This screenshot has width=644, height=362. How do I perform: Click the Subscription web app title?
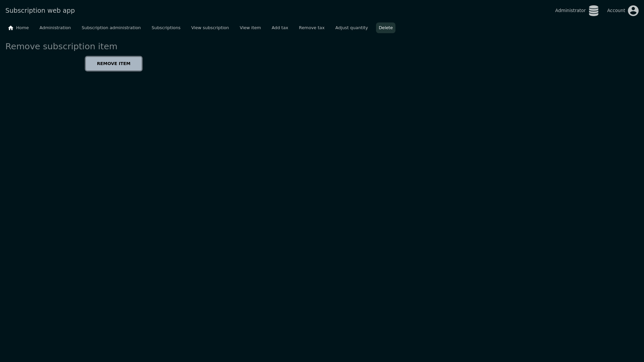point(40,11)
